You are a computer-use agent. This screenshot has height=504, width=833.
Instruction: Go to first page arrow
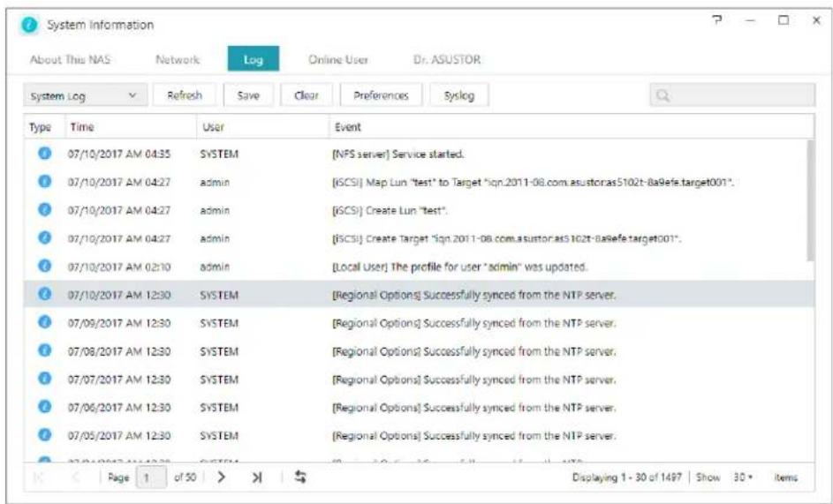click(x=38, y=477)
